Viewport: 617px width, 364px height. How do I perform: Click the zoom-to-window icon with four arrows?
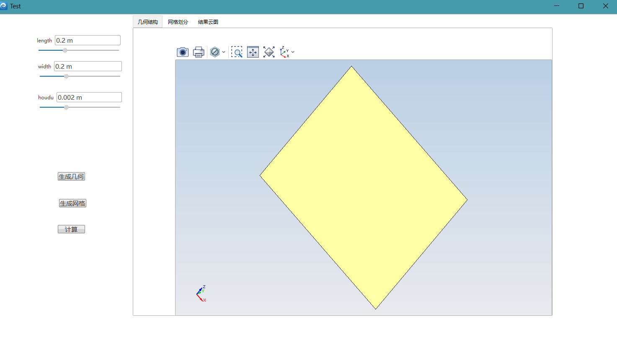(x=253, y=52)
